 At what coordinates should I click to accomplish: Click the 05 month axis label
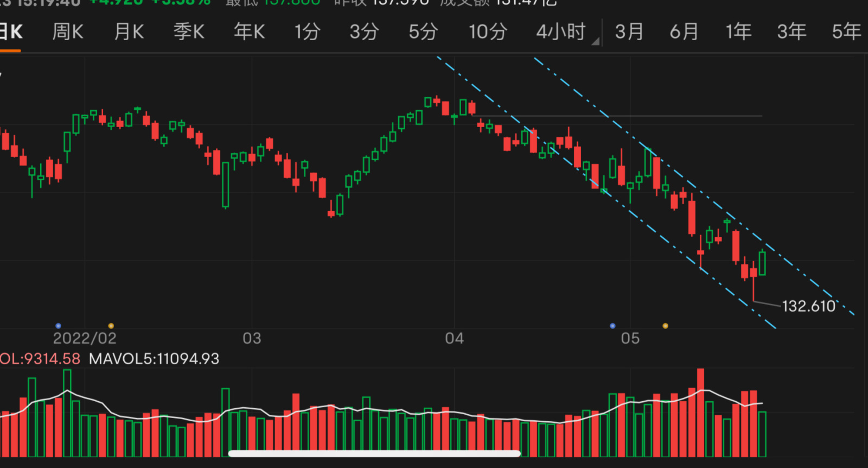630,339
